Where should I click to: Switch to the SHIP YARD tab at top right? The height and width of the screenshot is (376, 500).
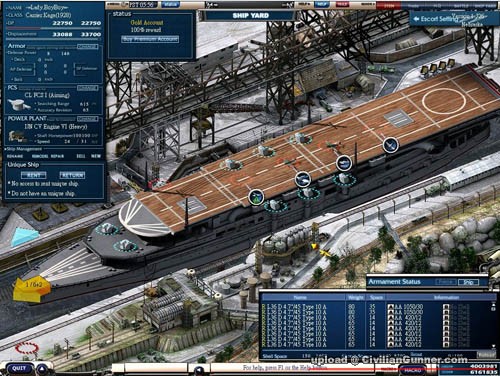[485, 5]
